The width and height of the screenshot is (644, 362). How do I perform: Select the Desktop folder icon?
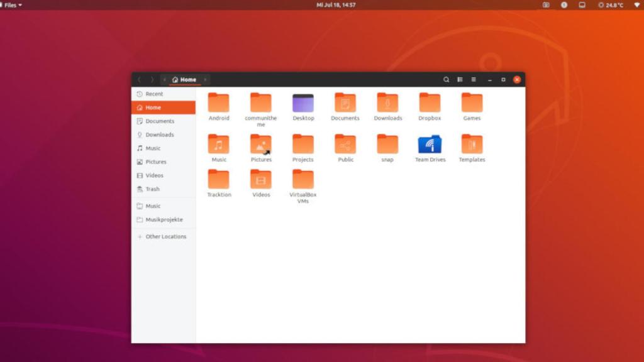point(303,102)
